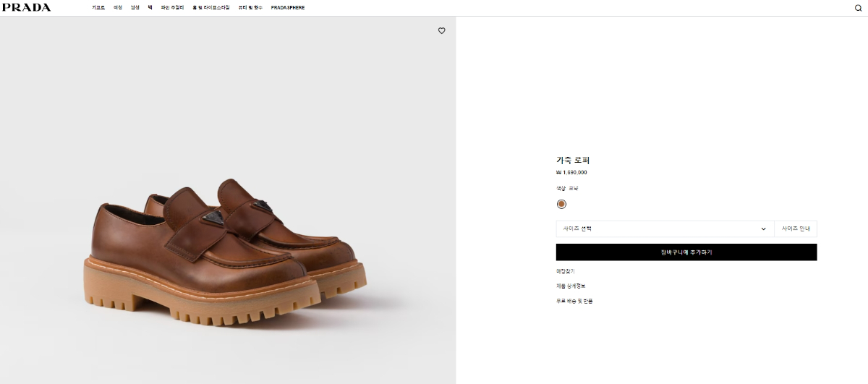Click the brown loafer product image
Viewport: 868px width, 384px height.
[x=228, y=253]
